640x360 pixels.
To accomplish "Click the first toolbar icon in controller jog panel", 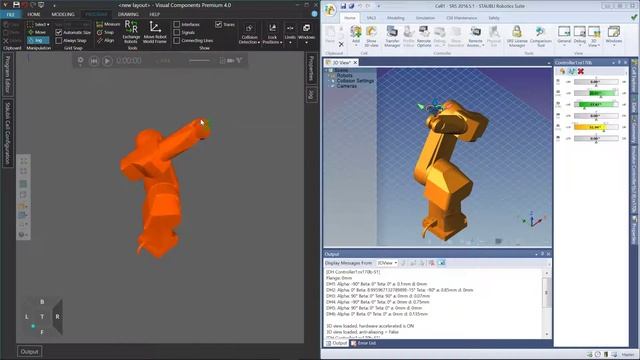I will click(x=562, y=71).
